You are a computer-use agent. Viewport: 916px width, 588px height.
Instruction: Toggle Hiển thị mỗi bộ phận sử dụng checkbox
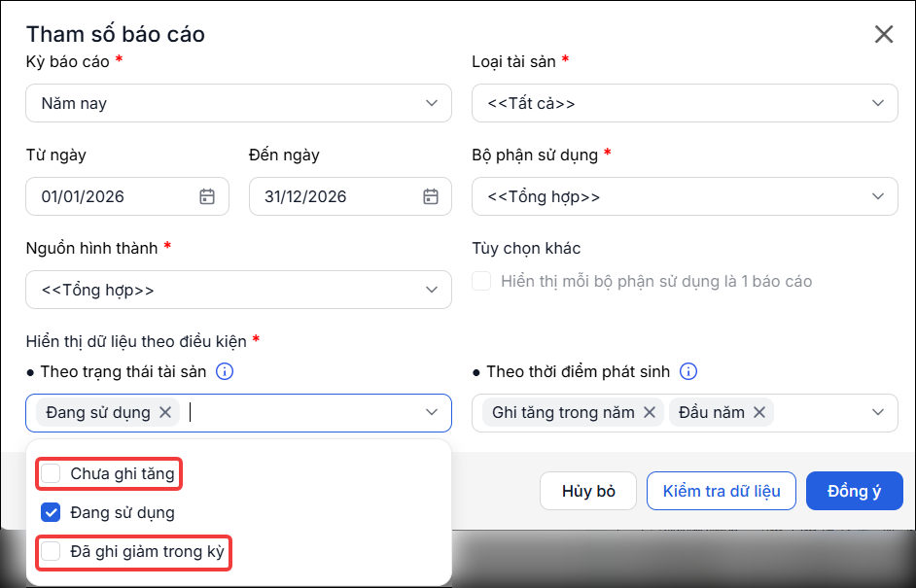point(481,281)
